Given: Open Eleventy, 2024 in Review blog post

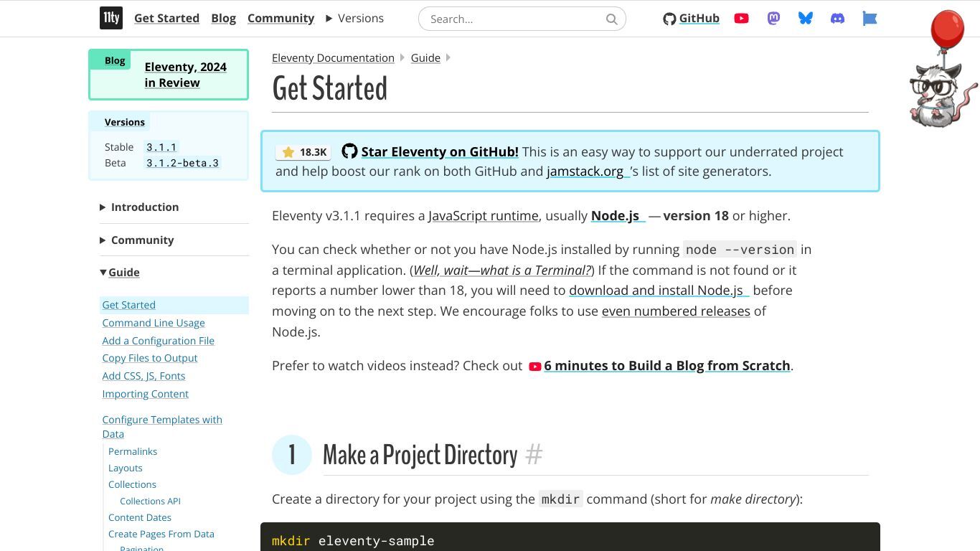Looking at the screenshot, I should pyautogui.click(x=185, y=75).
